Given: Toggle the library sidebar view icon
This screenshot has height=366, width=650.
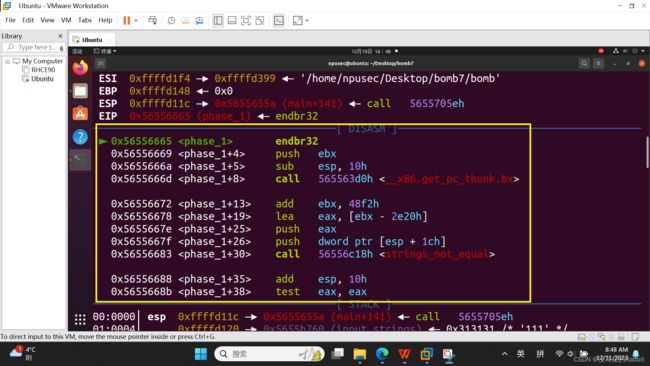Looking at the screenshot, I should click(x=218, y=20).
